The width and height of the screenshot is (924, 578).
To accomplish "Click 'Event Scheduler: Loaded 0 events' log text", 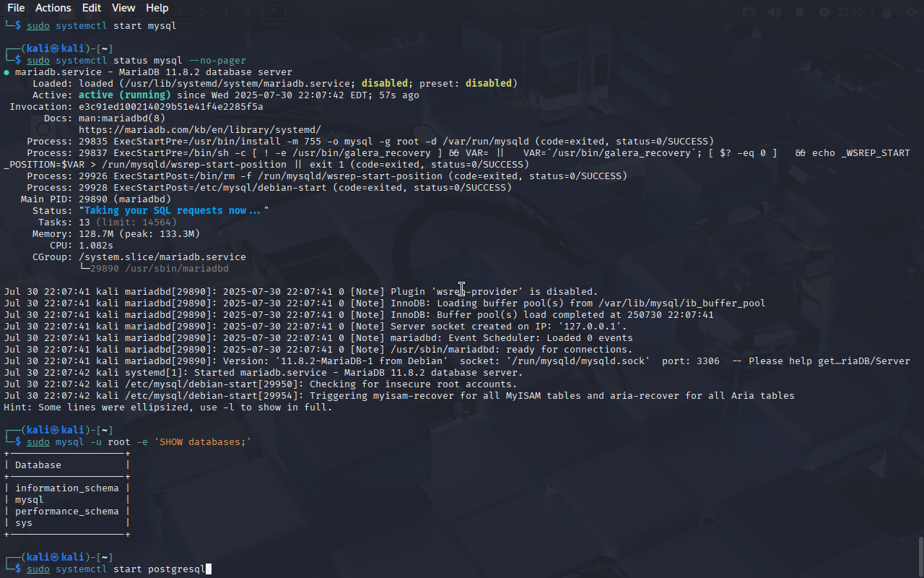I will (x=541, y=337).
